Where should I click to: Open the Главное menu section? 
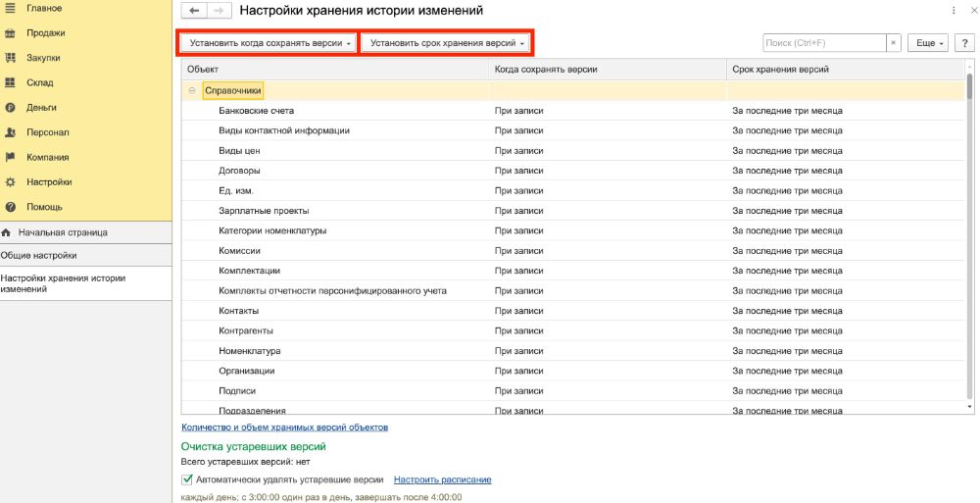coord(44,8)
